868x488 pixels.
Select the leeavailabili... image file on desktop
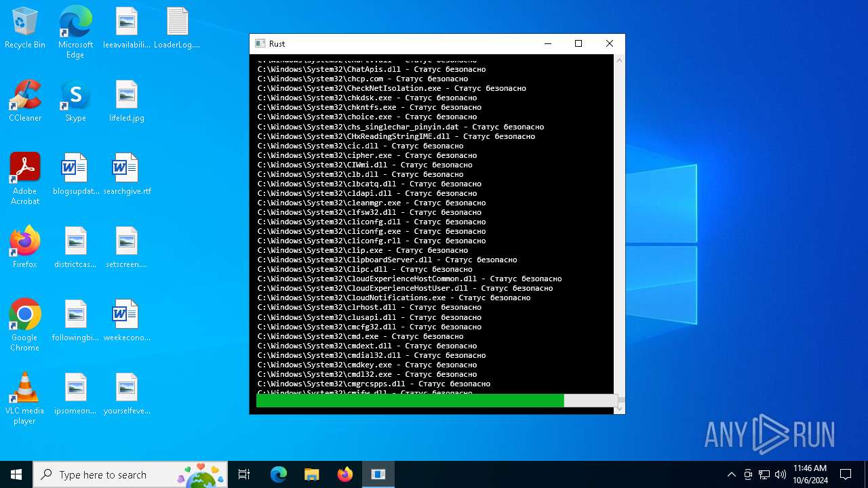click(127, 28)
